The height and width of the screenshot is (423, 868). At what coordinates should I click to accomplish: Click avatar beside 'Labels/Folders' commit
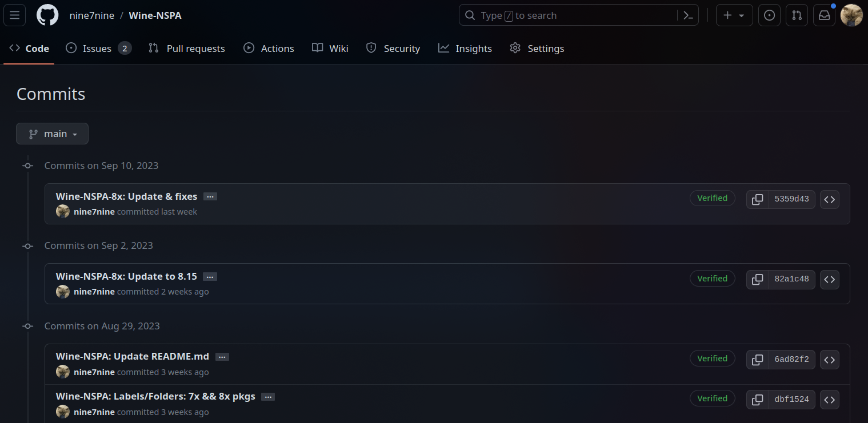tap(63, 412)
